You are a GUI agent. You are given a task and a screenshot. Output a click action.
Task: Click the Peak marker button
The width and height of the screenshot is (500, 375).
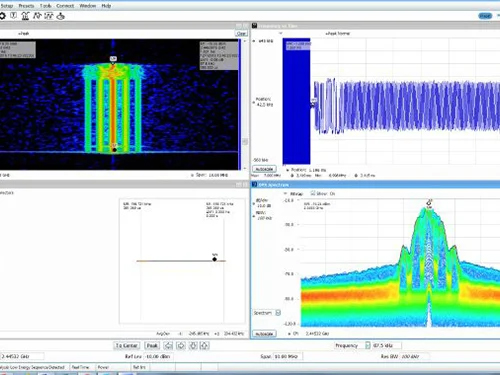point(152,345)
